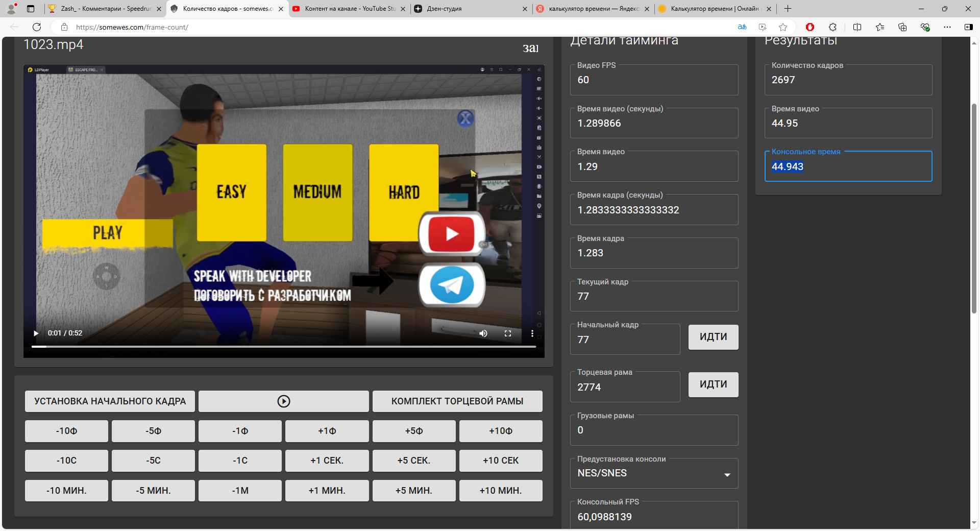Open the Opera red extension icon
980x531 pixels.
click(x=810, y=27)
